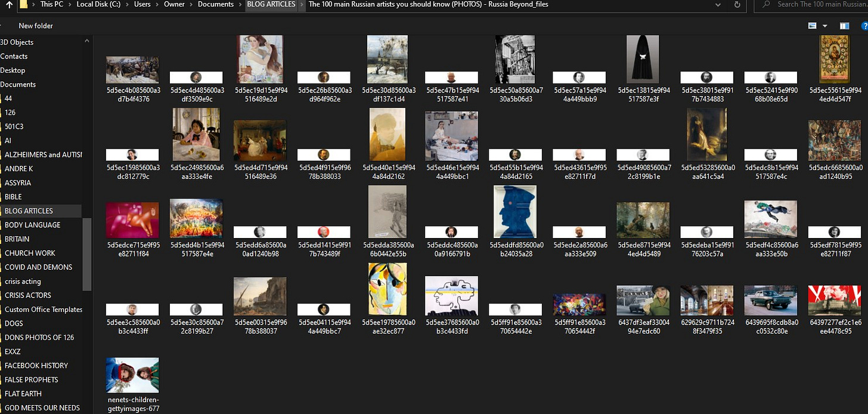Click the navigation pane scrollbar thumb
The height and width of the screenshot is (414, 868).
87,254
